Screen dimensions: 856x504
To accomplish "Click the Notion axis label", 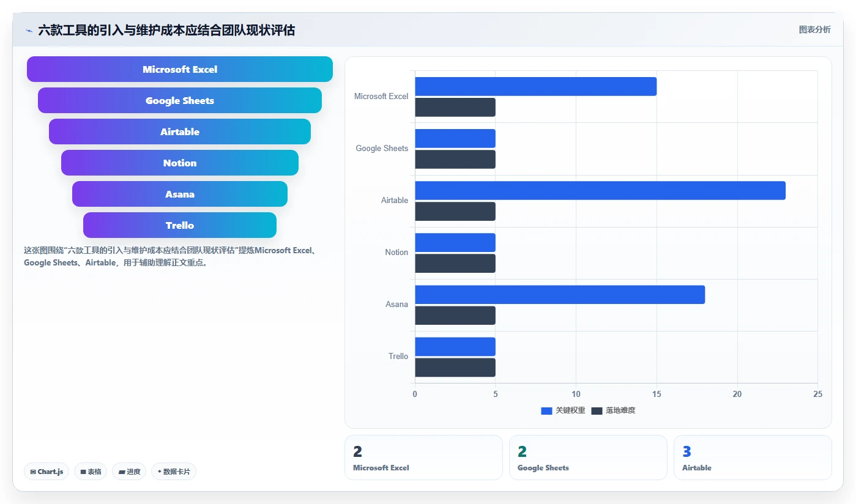I will tap(396, 252).
